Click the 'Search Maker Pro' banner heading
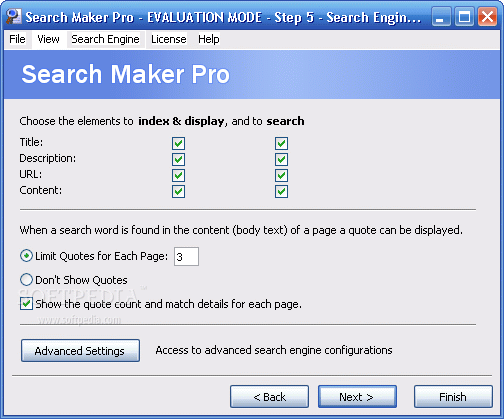The width and height of the screenshot is (504, 419). (126, 74)
